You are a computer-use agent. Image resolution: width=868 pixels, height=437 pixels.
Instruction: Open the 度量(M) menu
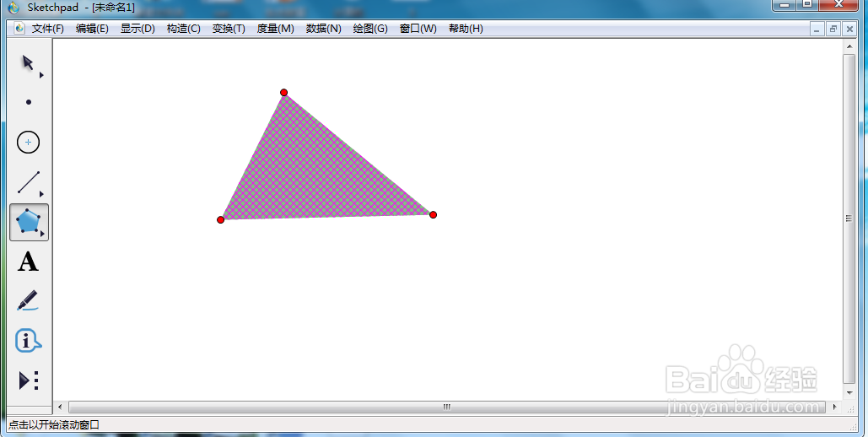pos(275,28)
